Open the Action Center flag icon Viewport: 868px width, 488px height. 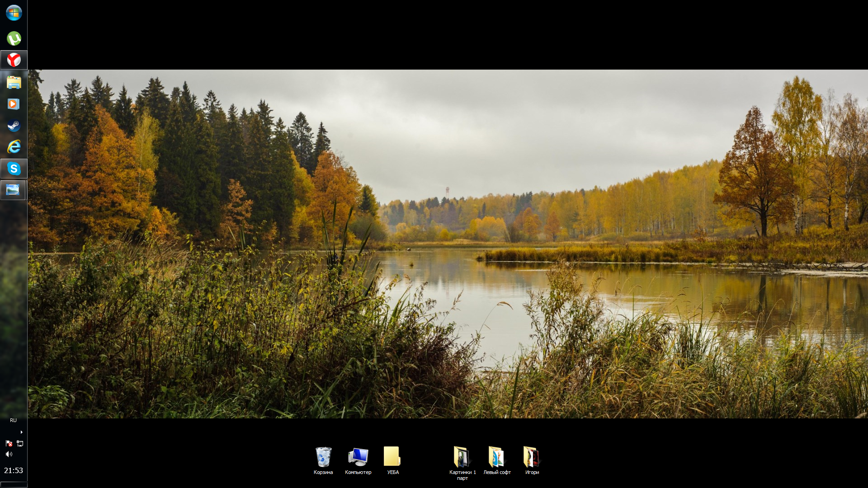click(x=9, y=444)
